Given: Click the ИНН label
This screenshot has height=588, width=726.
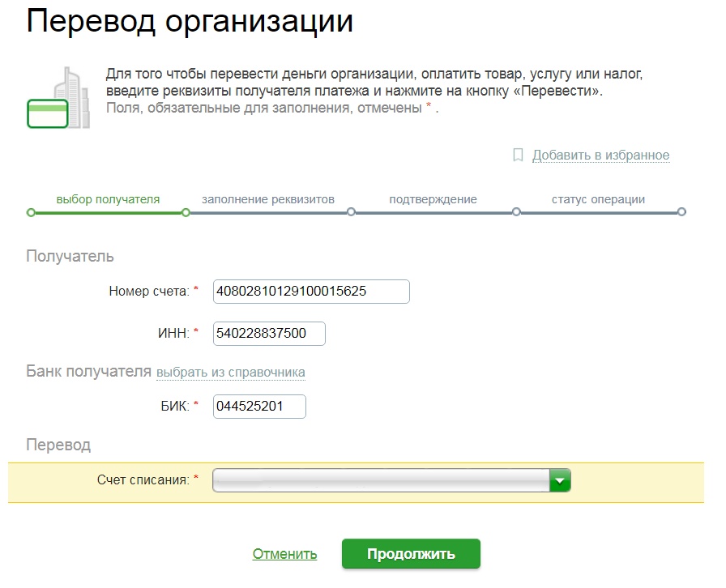Looking at the screenshot, I should (173, 333).
